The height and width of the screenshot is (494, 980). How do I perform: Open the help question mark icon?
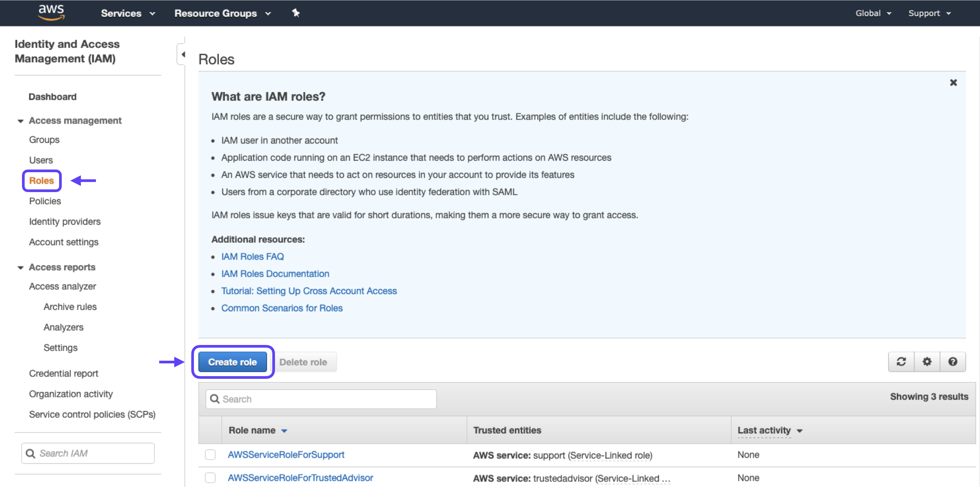pos(953,362)
